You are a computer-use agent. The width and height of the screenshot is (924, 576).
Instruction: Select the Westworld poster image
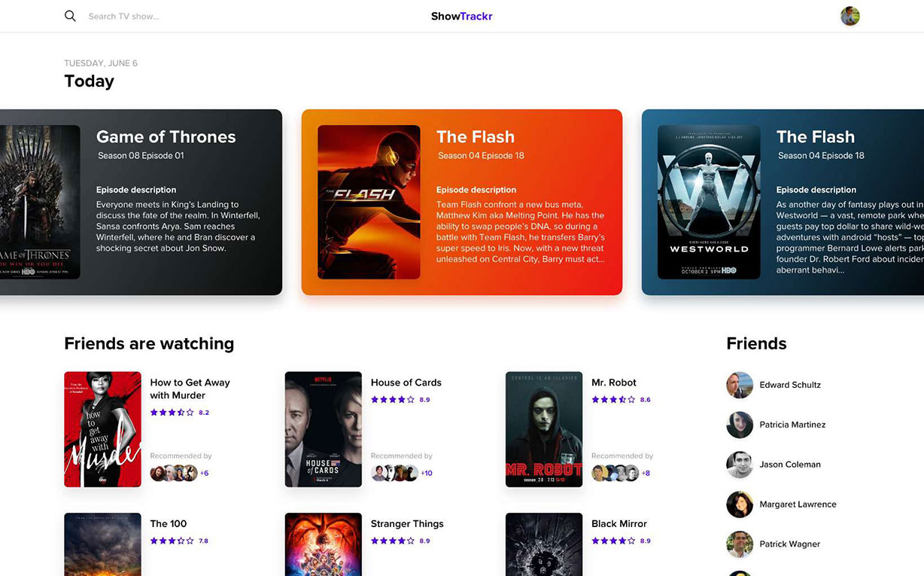pyautogui.click(x=708, y=202)
